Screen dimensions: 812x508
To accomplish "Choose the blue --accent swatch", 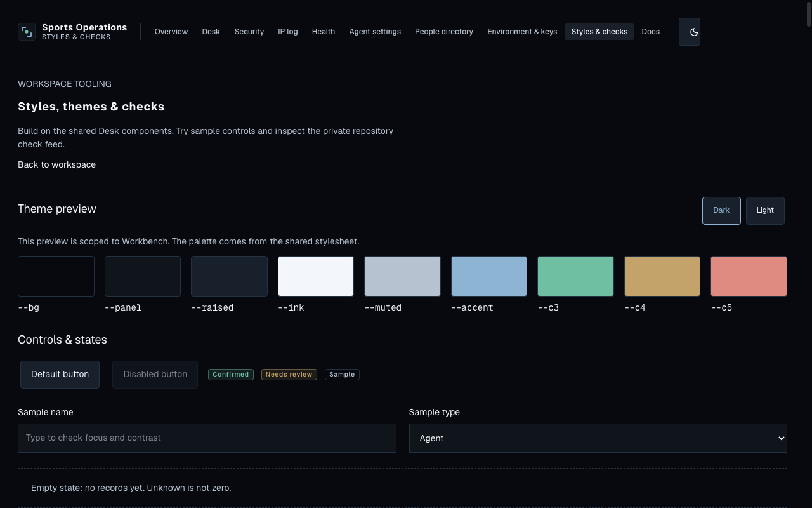I will (x=489, y=276).
